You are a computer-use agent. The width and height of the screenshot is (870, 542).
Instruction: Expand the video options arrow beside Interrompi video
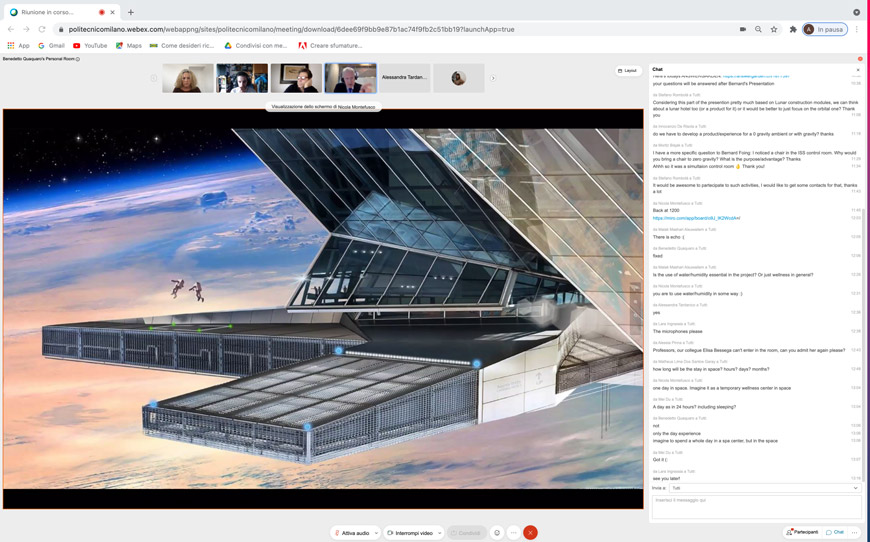click(439, 533)
